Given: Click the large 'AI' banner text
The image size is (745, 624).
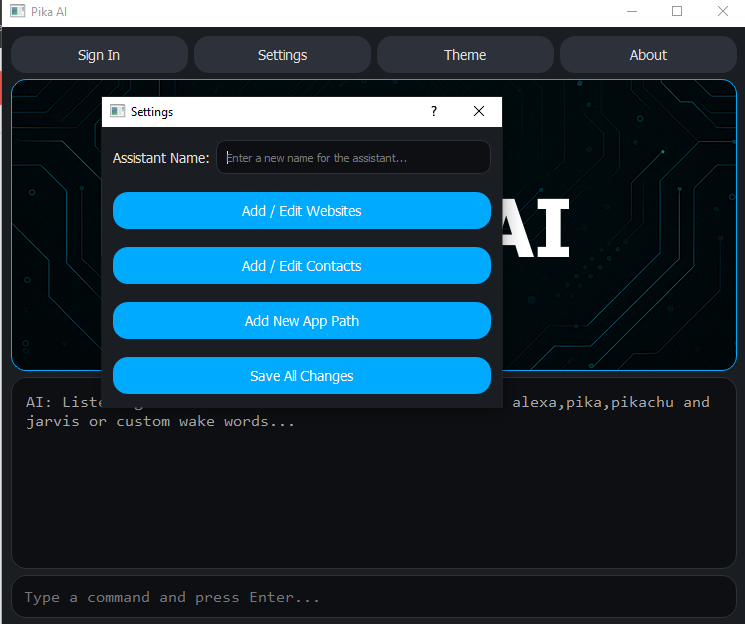Looking at the screenshot, I should [x=535, y=228].
